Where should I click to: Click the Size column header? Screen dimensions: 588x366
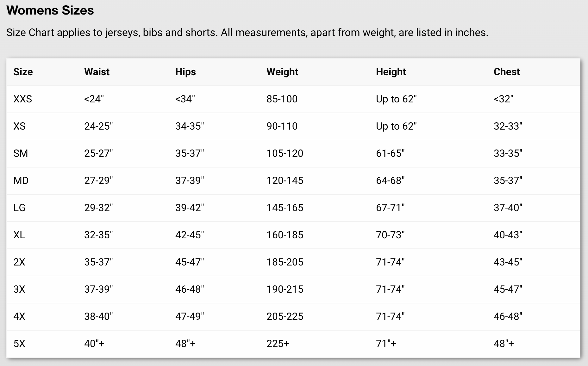coord(23,72)
